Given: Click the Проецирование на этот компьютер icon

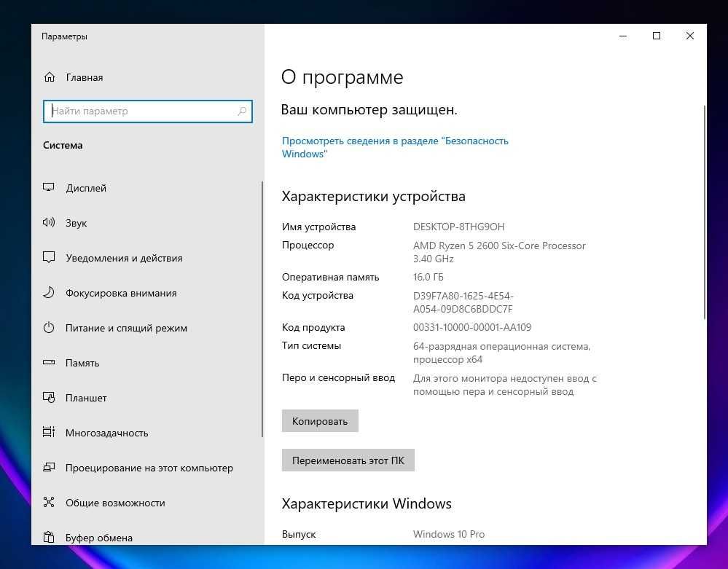Looking at the screenshot, I should [x=49, y=467].
